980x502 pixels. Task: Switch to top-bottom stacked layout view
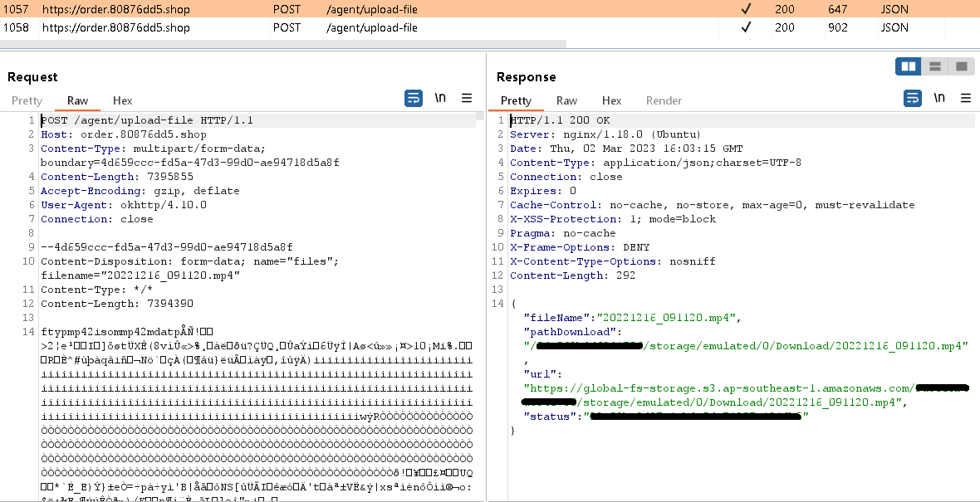pos(935,66)
